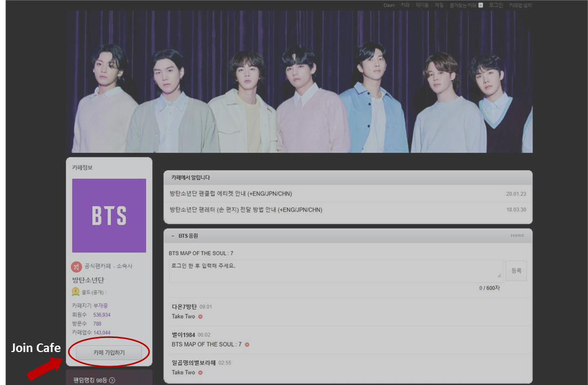Click username 별이1984
The image size is (588, 385).
[184, 335]
